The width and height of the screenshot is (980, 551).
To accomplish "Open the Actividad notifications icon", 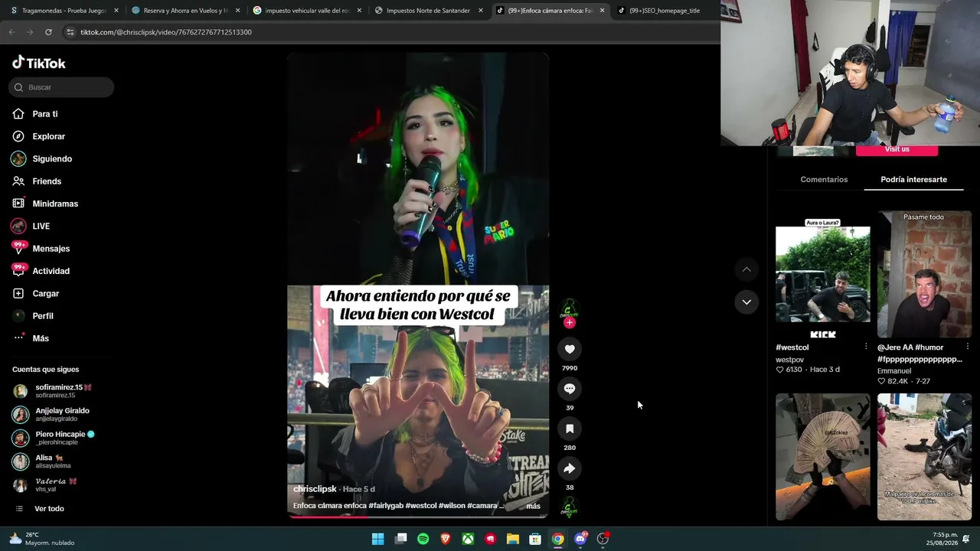I will pyautogui.click(x=18, y=271).
